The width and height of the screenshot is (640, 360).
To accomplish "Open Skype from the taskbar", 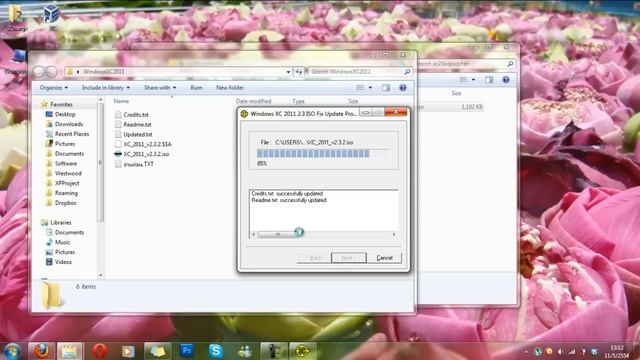I will click(216, 351).
